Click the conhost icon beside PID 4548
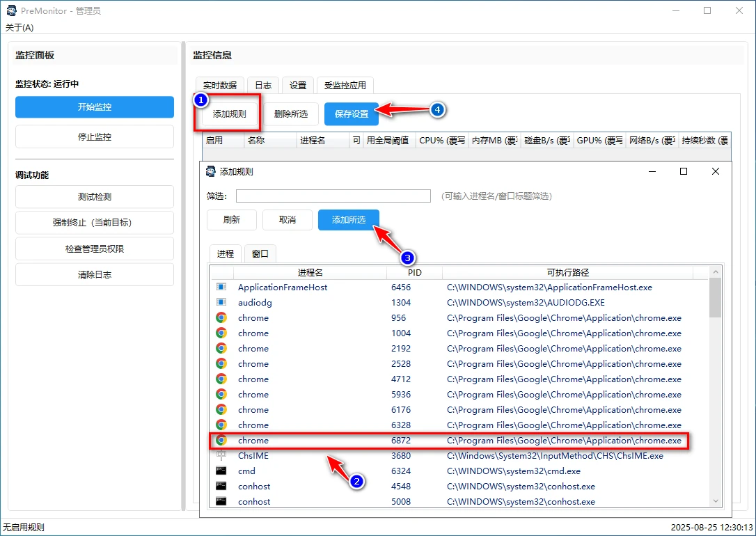This screenshot has height=536, width=756. tap(223, 486)
